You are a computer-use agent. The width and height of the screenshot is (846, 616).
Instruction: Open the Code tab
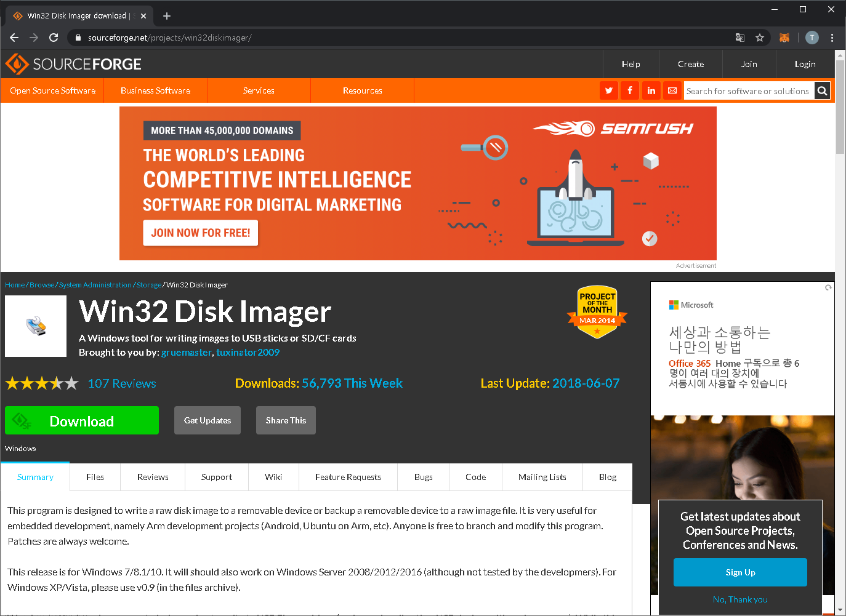[475, 477]
